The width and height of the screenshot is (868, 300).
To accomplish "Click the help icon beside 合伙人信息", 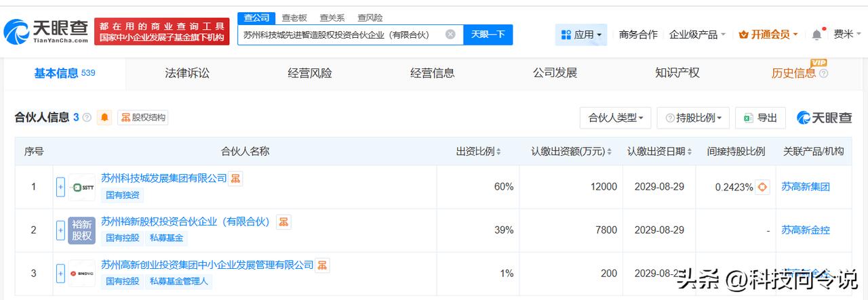I will 87,118.
